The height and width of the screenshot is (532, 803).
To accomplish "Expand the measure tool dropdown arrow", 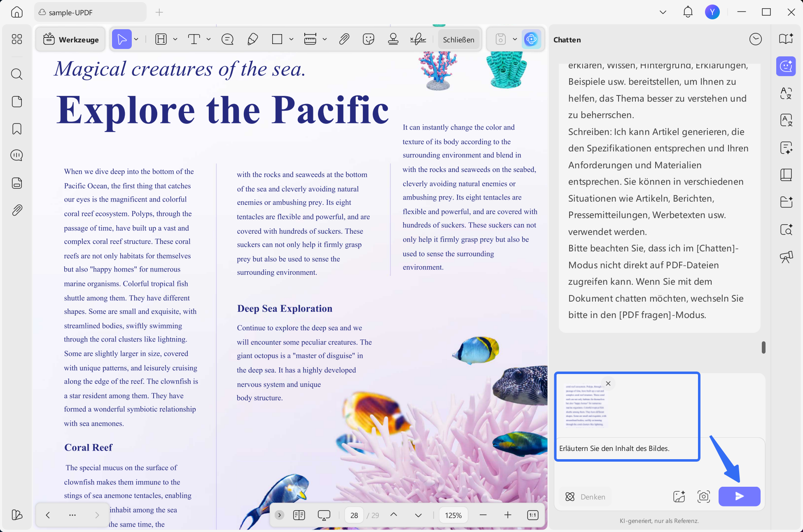I will (324, 39).
